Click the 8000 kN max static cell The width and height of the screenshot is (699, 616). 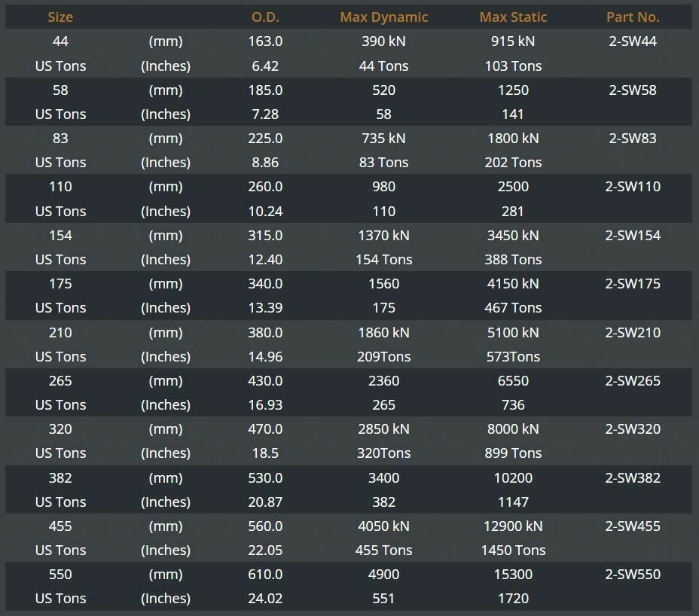513,429
